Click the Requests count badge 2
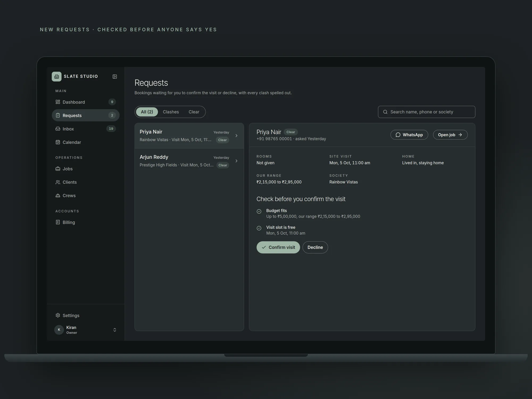The height and width of the screenshot is (399, 532). (112, 115)
